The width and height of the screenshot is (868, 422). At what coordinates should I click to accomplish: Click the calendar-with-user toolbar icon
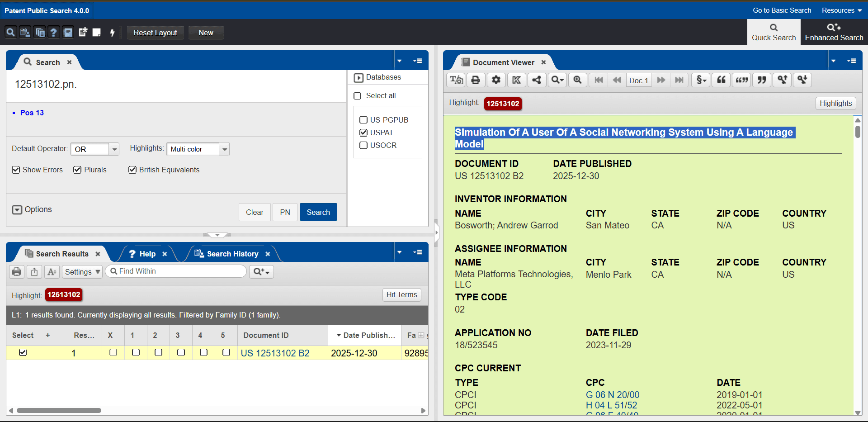point(25,32)
